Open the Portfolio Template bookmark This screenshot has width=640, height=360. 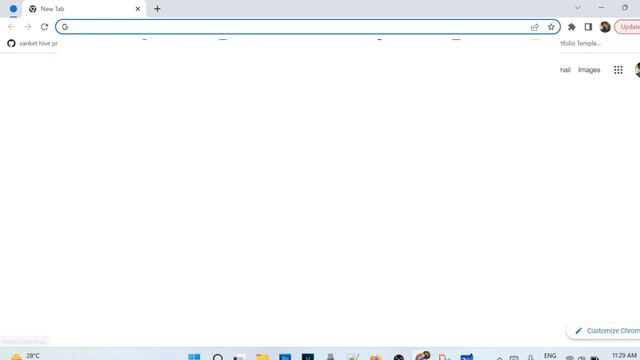[x=581, y=43]
